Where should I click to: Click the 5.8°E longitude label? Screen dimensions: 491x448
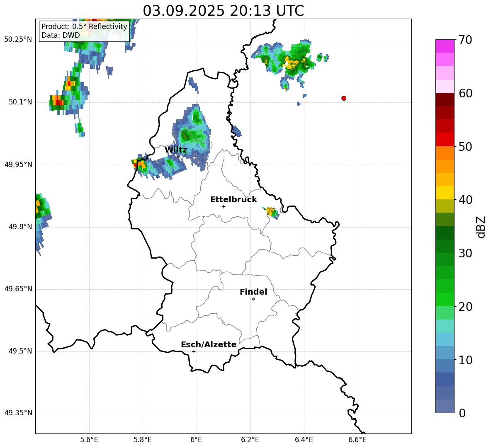[x=143, y=440]
